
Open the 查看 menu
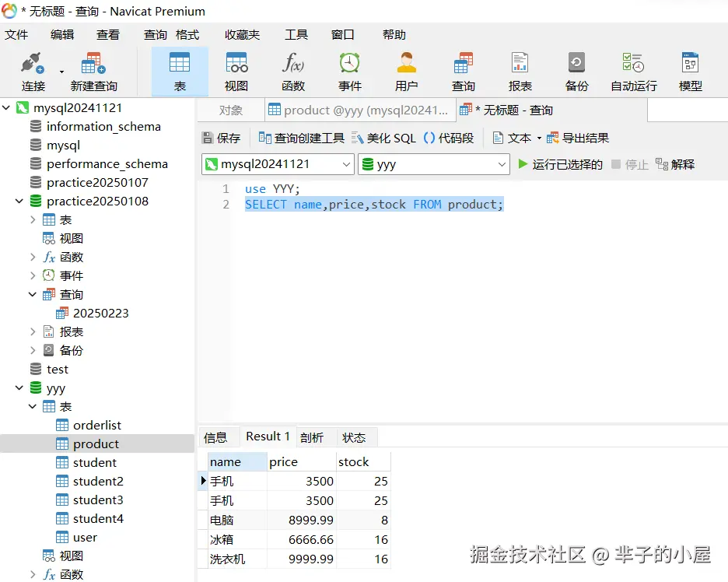pos(107,35)
